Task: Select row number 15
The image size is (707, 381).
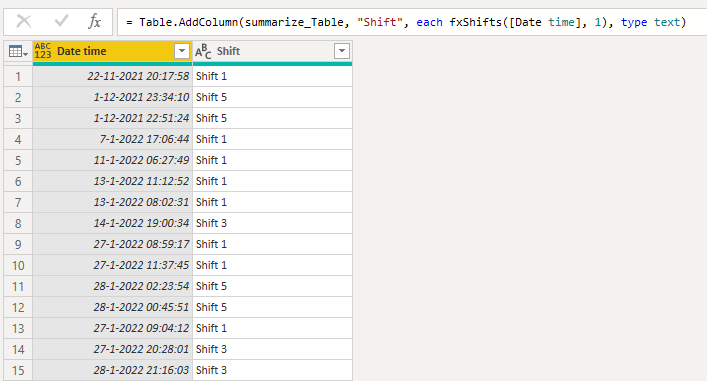Action: 18,370
